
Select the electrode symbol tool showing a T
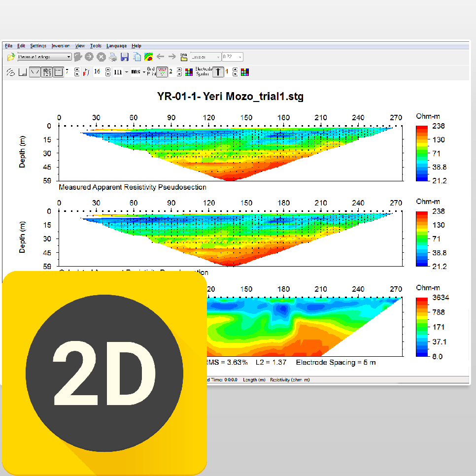click(x=217, y=72)
